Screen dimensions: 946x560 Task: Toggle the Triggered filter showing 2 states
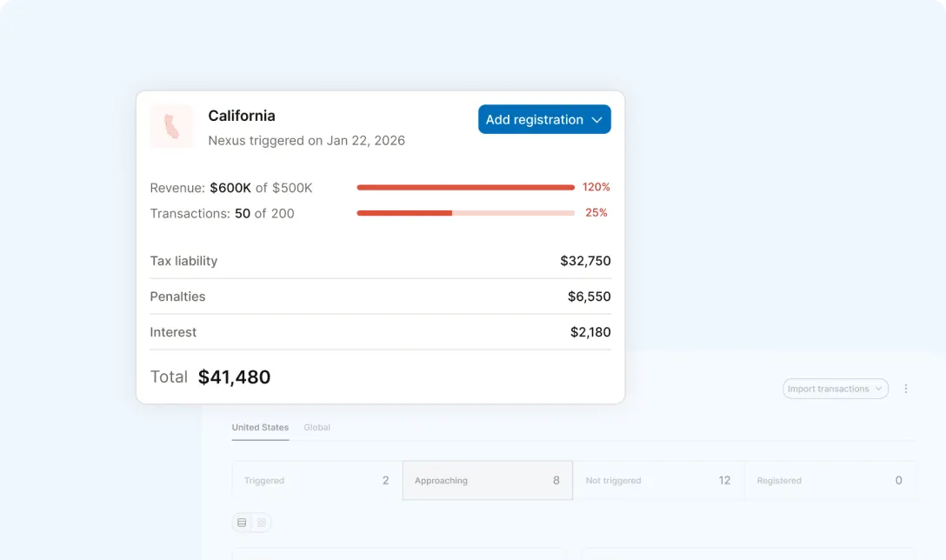tap(316, 480)
